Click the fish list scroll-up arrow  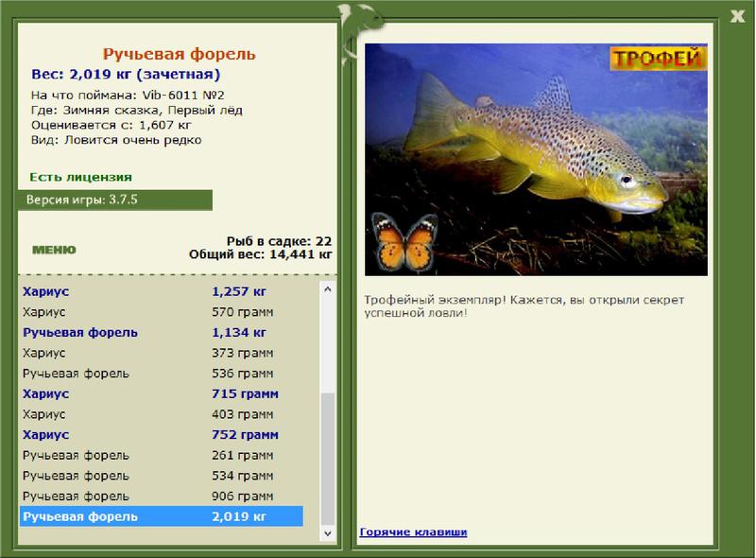point(328,289)
